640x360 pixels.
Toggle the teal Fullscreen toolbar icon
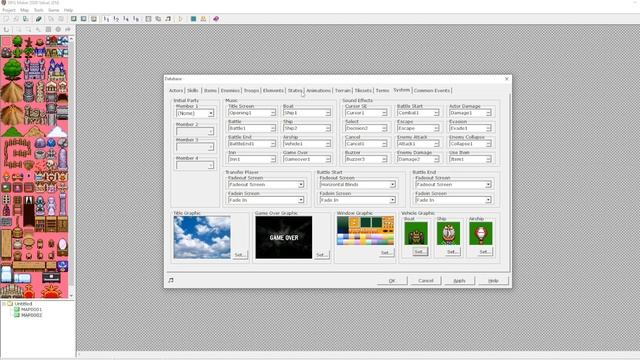coord(193,19)
